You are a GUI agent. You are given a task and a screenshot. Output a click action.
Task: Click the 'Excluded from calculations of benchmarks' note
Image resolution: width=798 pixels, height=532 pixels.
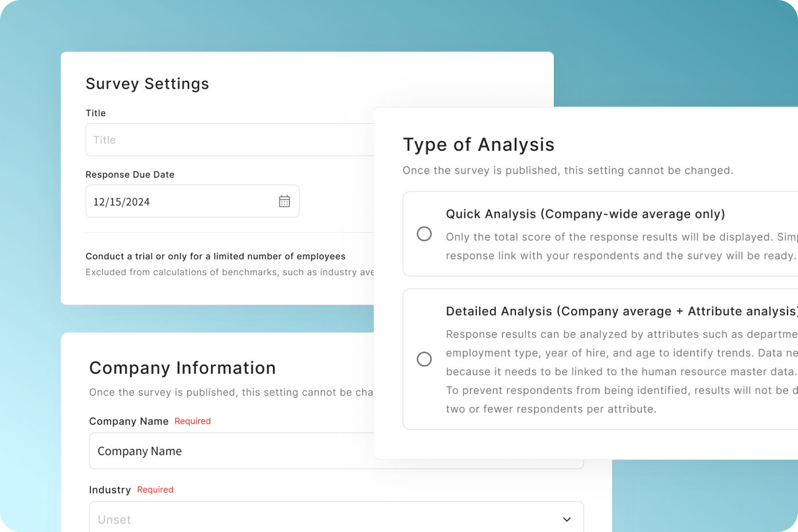pyautogui.click(x=230, y=272)
